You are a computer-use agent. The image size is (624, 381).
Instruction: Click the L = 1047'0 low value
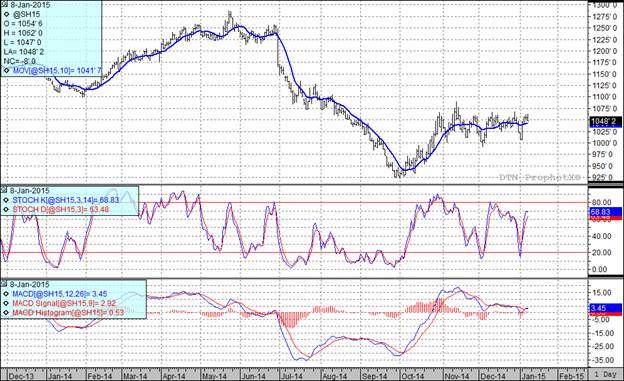22,43
